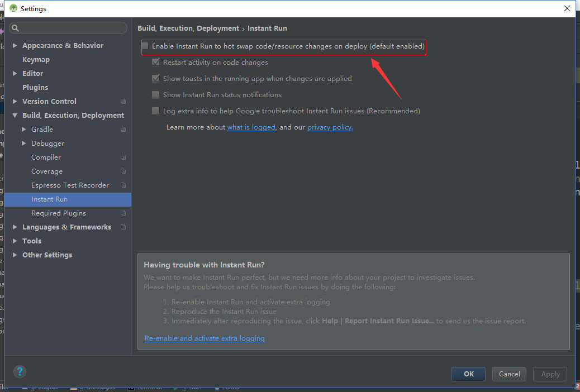Click the Android Studio icon in title bar

coord(13,8)
